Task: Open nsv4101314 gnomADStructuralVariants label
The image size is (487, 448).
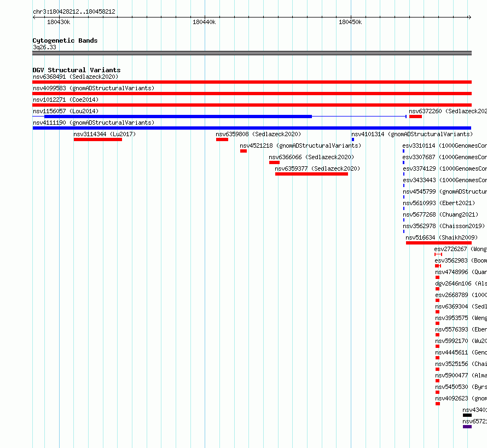Action: coord(412,134)
